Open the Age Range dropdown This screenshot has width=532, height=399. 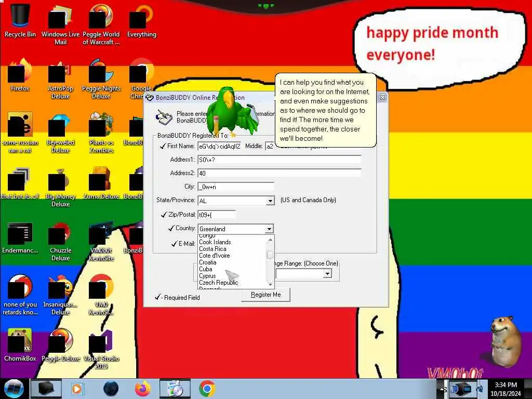[x=327, y=273]
